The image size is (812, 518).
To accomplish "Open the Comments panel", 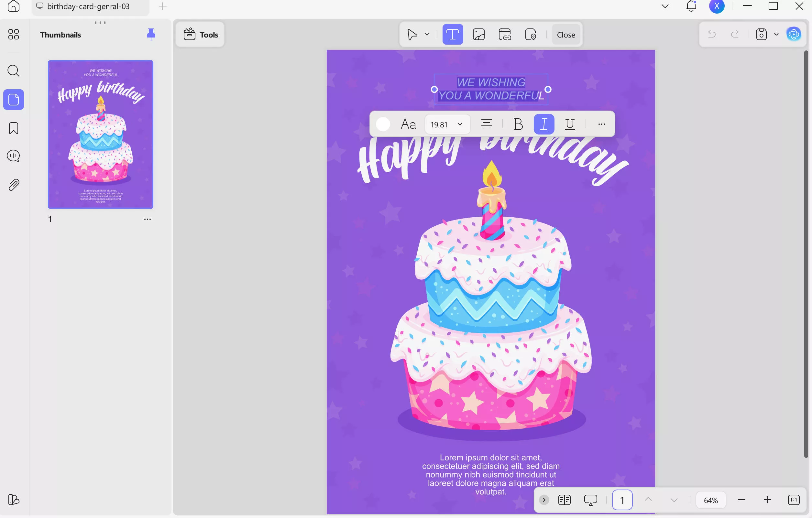I will [13, 156].
